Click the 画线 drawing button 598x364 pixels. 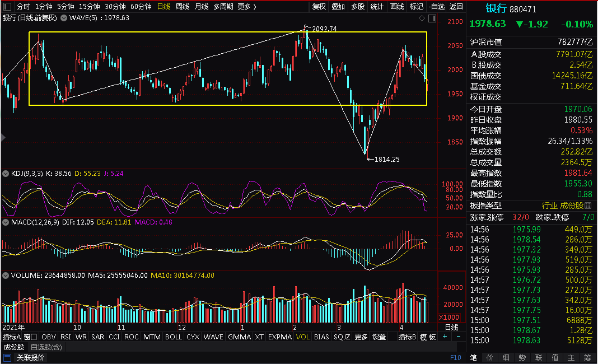pos(397,7)
